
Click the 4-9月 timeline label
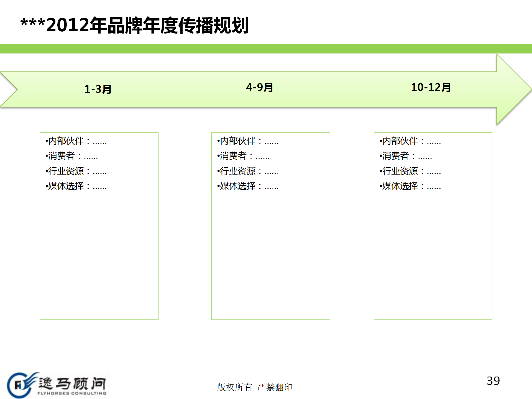[260, 87]
